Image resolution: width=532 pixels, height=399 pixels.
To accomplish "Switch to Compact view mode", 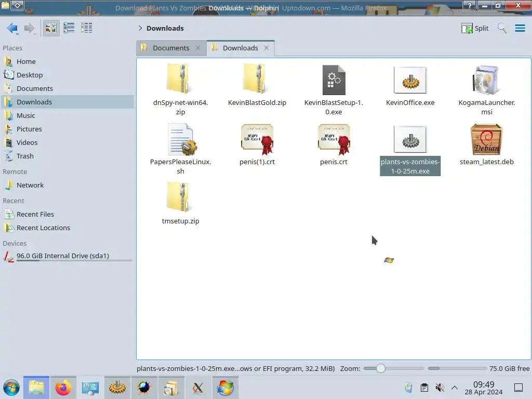I will tap(69, 28).
